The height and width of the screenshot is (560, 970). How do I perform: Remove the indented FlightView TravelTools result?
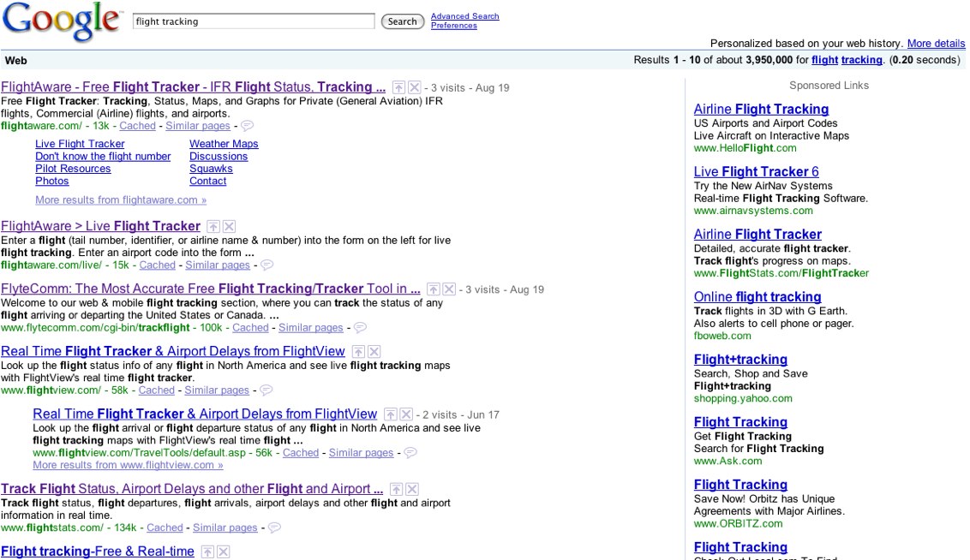[406, 414]
